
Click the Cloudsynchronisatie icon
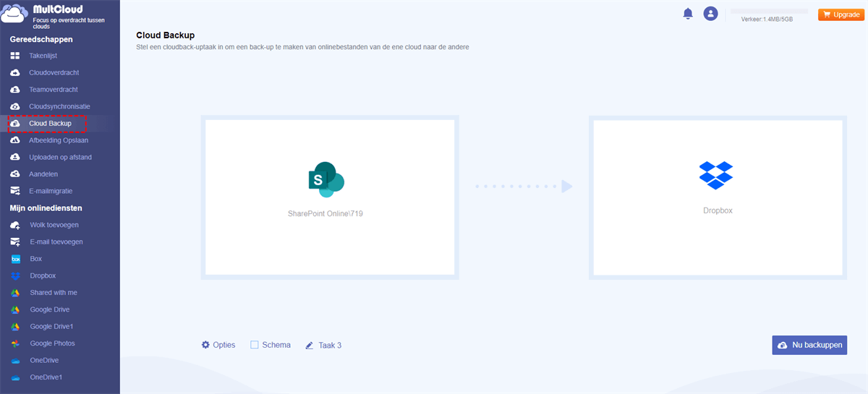[15, 106]
